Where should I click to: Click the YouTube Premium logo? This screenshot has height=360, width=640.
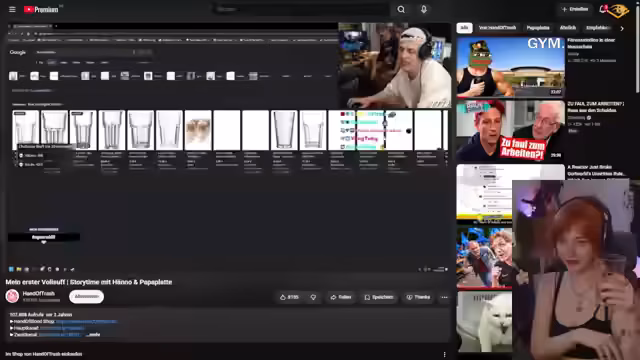(x=41, y=9)
